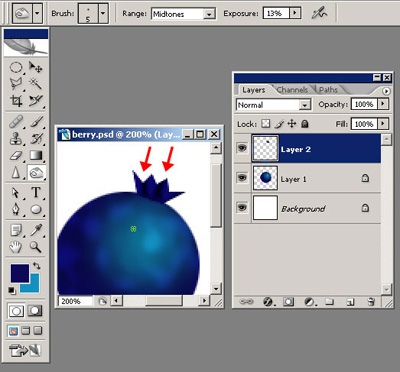Open the Normal blend mode dropdown
Image resolution: width=400 pixels, height=372 pixels.
pos(304,105)
